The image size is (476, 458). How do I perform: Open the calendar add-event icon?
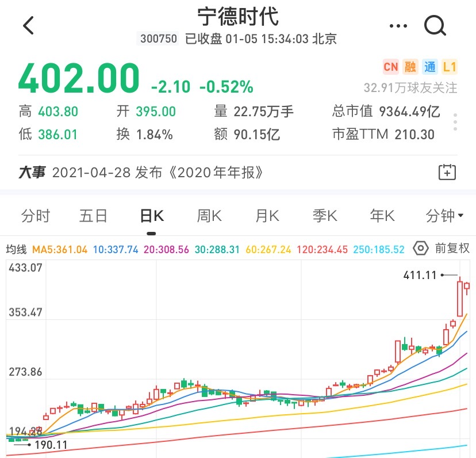447,172
